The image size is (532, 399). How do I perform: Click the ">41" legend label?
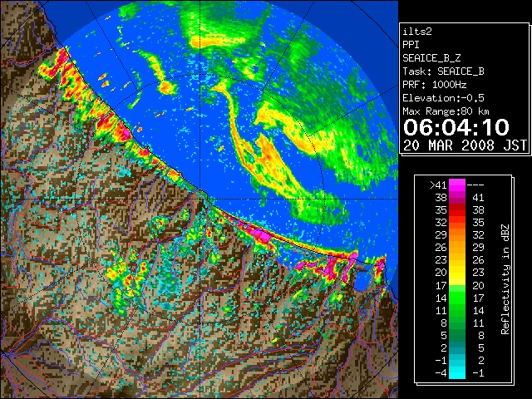click(438, 185)
